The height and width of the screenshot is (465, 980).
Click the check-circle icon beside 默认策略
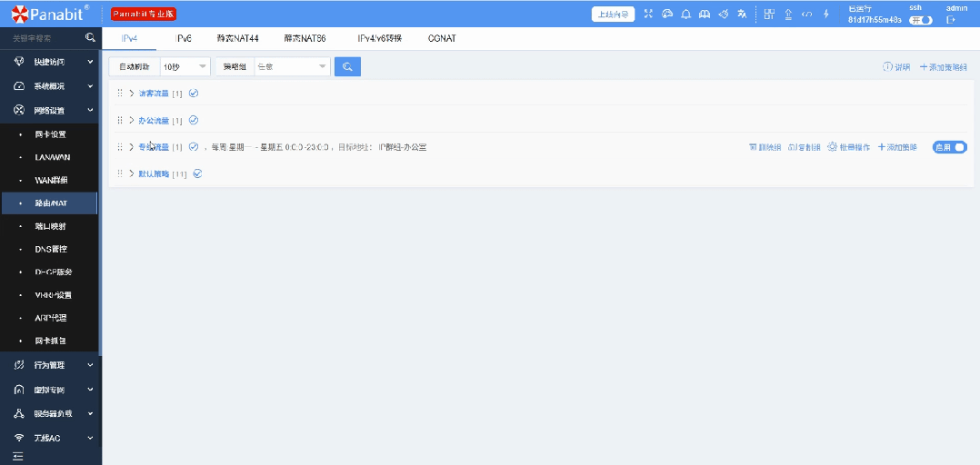[x=197, y=173]
